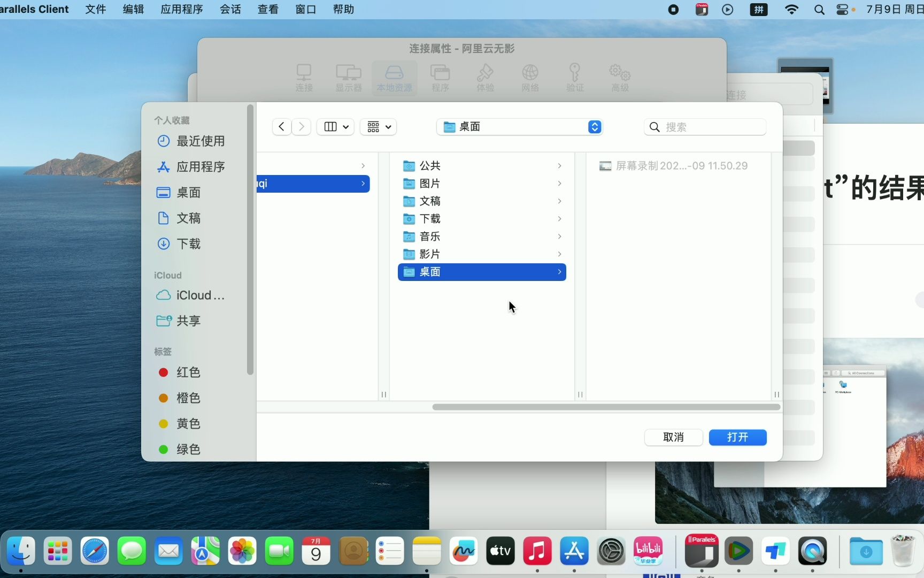
Task: Switch to 网络 tab in connection properties
Action: (x=530, y=78)
